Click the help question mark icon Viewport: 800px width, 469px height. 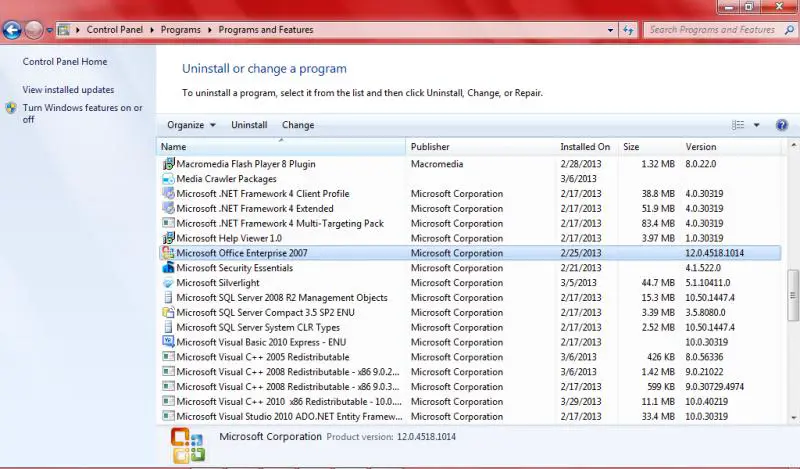coord(782,125)
